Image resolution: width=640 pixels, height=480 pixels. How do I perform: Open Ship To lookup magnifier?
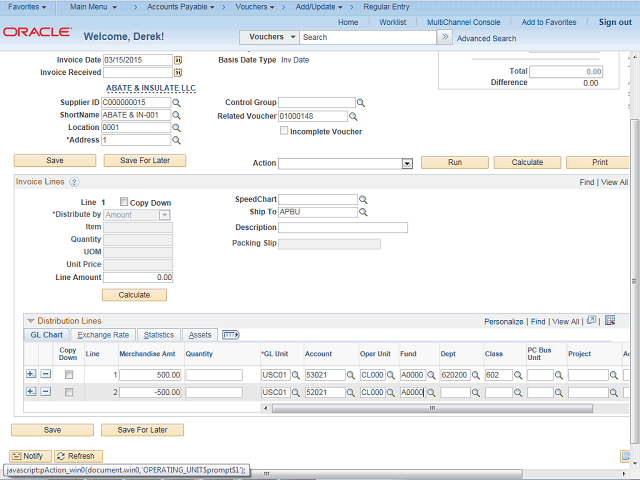click(362, 213)
